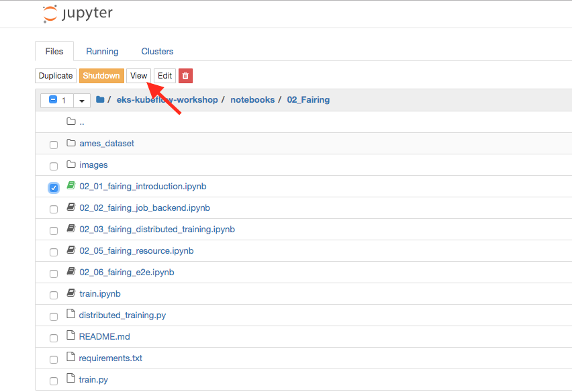Select the requirements.txt checkbox
The image size is (572, 392).
click(x=54, y=359)
